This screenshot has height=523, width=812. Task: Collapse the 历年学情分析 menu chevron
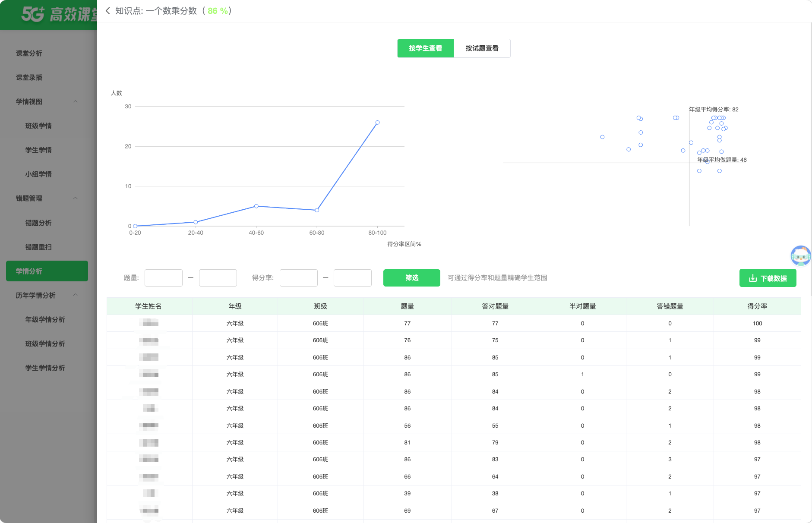click(x=76, y=295)
